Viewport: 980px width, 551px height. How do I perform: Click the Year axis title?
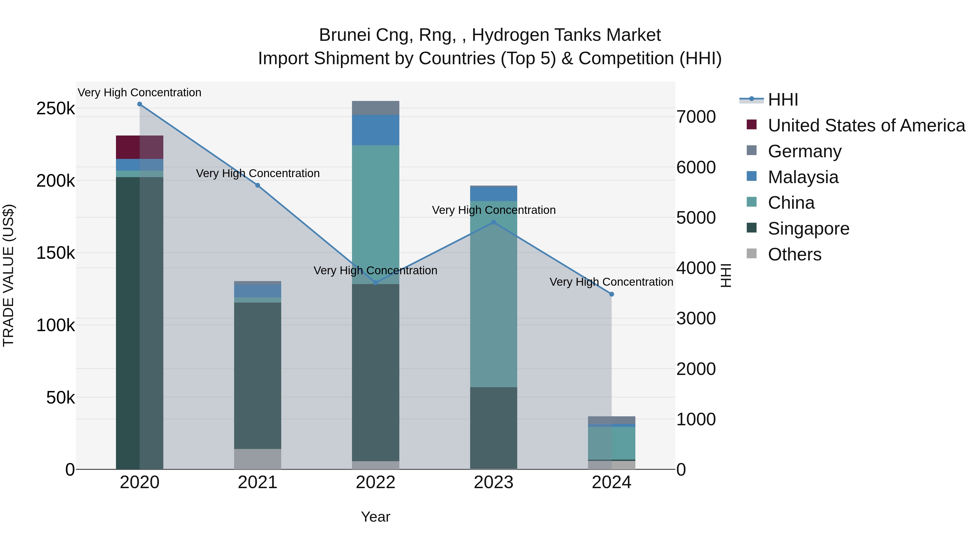pos(375,517)
